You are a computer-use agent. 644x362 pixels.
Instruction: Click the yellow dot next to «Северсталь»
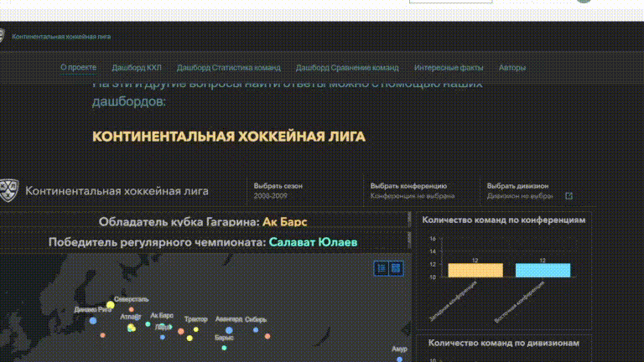click(110, 305)
